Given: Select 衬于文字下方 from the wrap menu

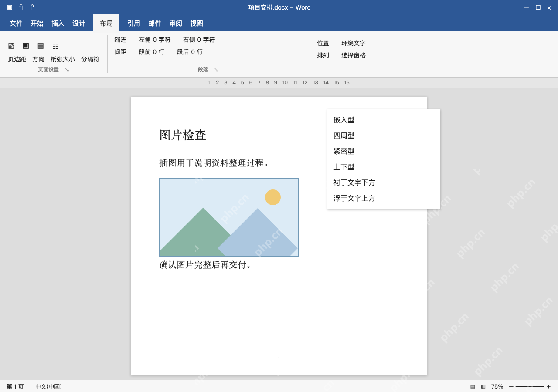Looking at the screenshot, I should pyautogui.click(x=384, y=182).
